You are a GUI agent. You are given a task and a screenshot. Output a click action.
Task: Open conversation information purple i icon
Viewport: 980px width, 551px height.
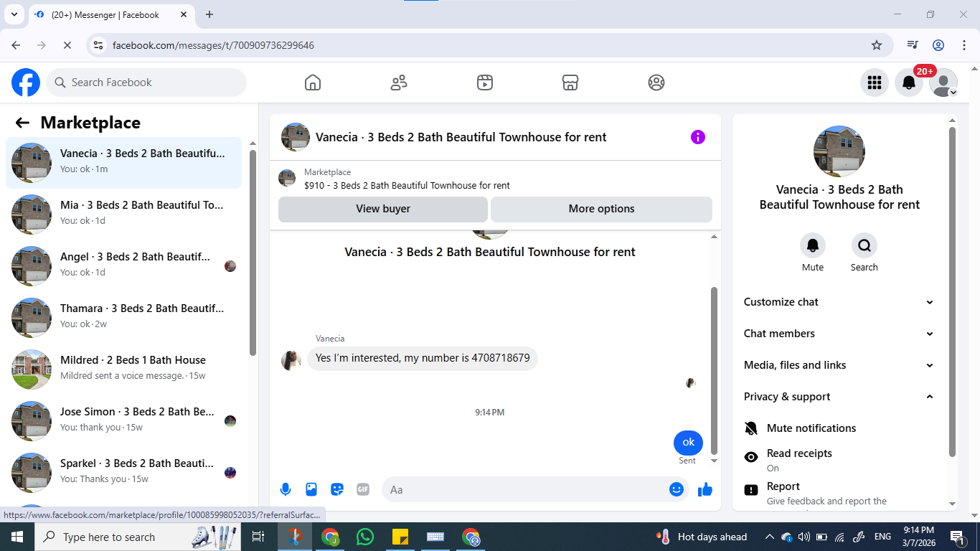[698, 137]
